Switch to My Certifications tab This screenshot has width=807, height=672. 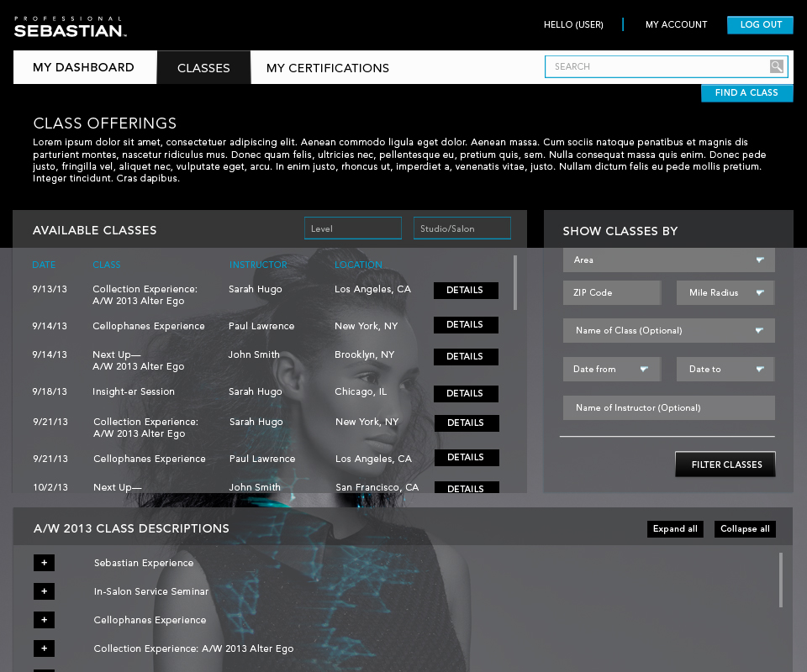tap(328, 68)
